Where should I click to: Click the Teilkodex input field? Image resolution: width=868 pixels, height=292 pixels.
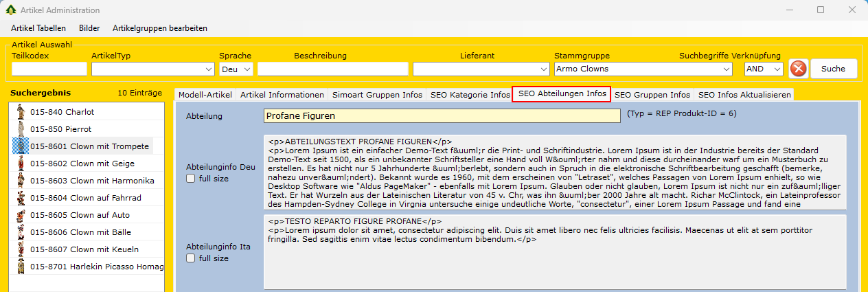(x=49, y=69)
